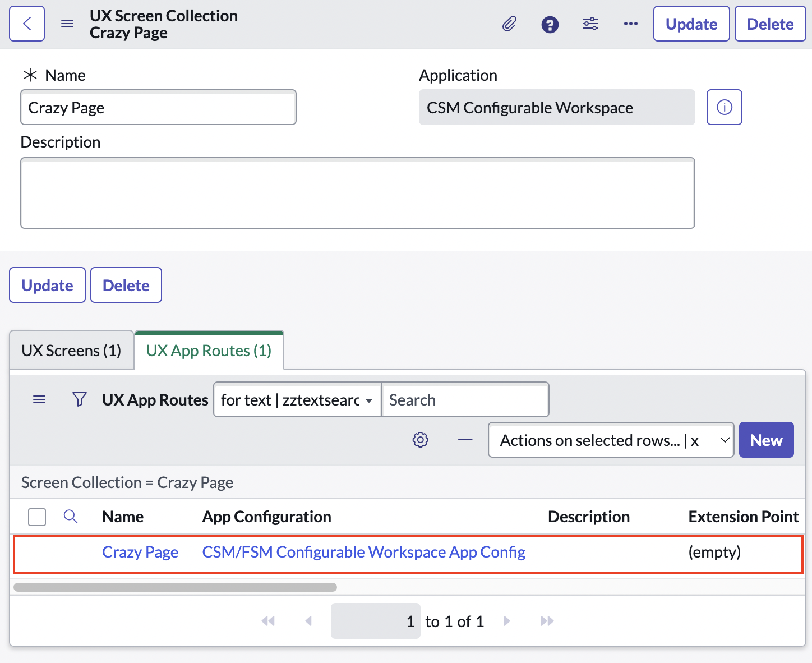Open help via question mark icon
The width and height of the screenshot is (812, 663).
tap(550, 24)
